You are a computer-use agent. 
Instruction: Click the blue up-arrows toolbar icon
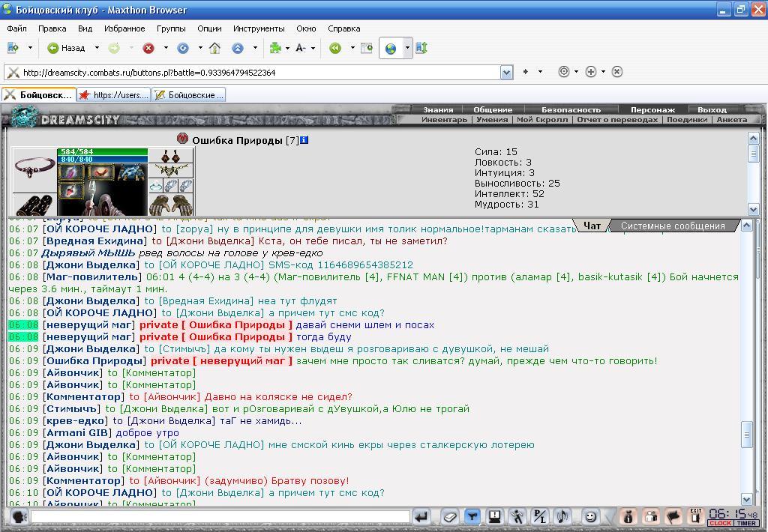(238, 48)
